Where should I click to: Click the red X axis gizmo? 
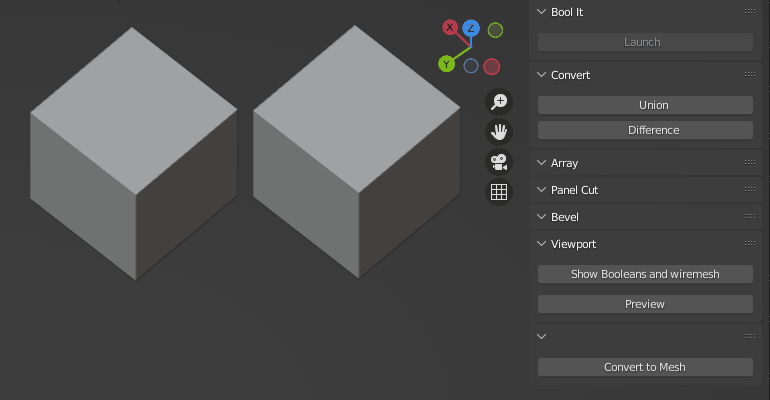(x=450, y=27)
